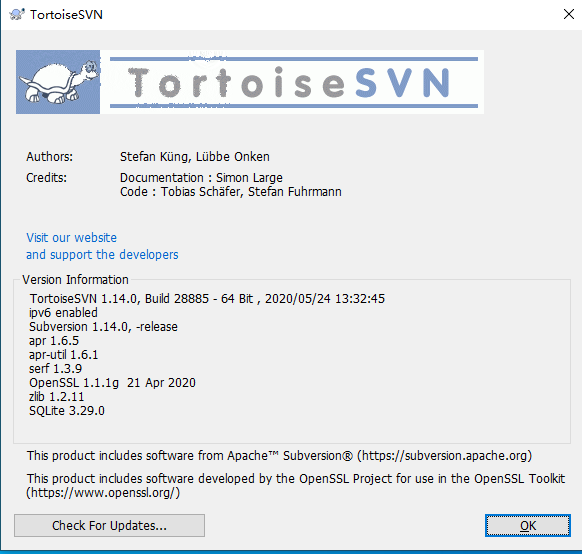Click the Apache Subversion attribution text

(279, 456)
